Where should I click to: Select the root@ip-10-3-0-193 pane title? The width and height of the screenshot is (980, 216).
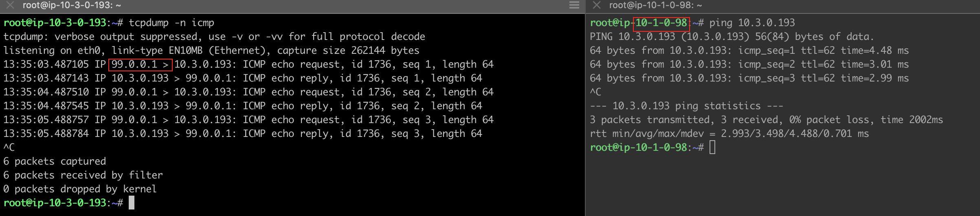click(72, 5)
